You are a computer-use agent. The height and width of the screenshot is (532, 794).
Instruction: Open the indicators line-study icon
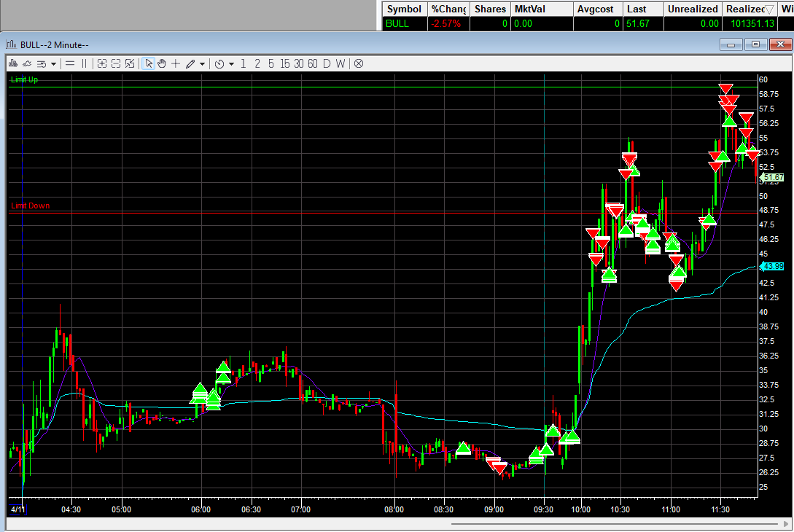coord(27,63)
